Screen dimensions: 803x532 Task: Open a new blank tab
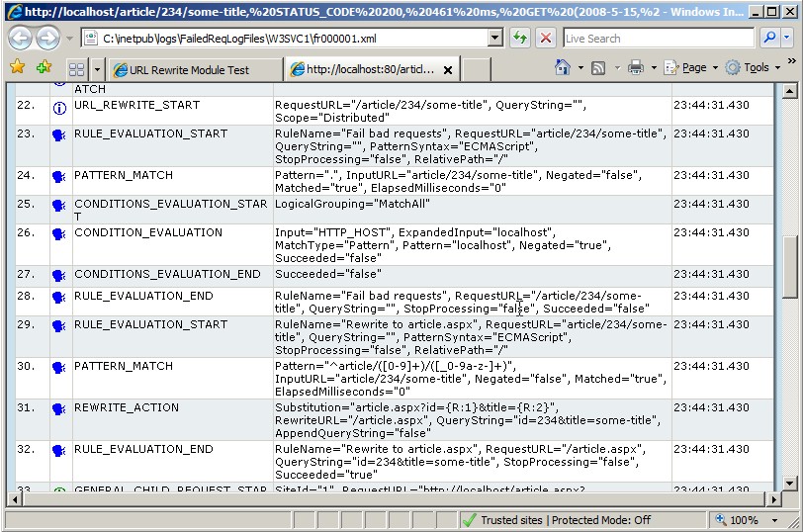point(476,69)
